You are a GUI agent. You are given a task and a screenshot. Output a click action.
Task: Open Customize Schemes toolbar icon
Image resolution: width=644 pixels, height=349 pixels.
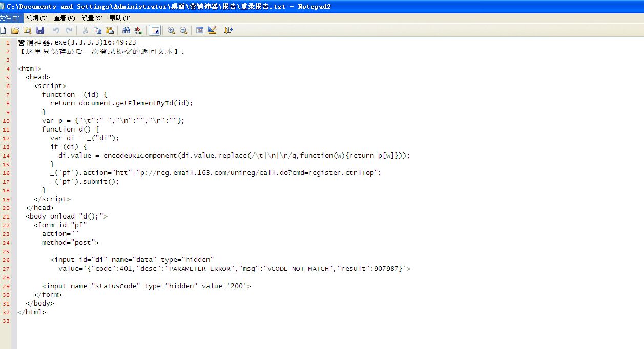[x=212, y=31]
